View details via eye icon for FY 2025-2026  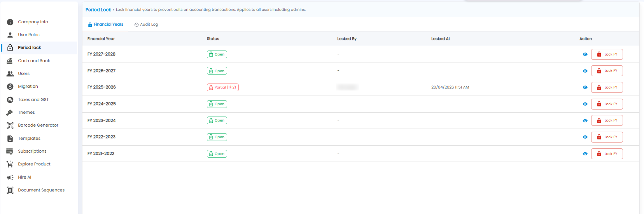pyautogui.click(x=585, y=87)
